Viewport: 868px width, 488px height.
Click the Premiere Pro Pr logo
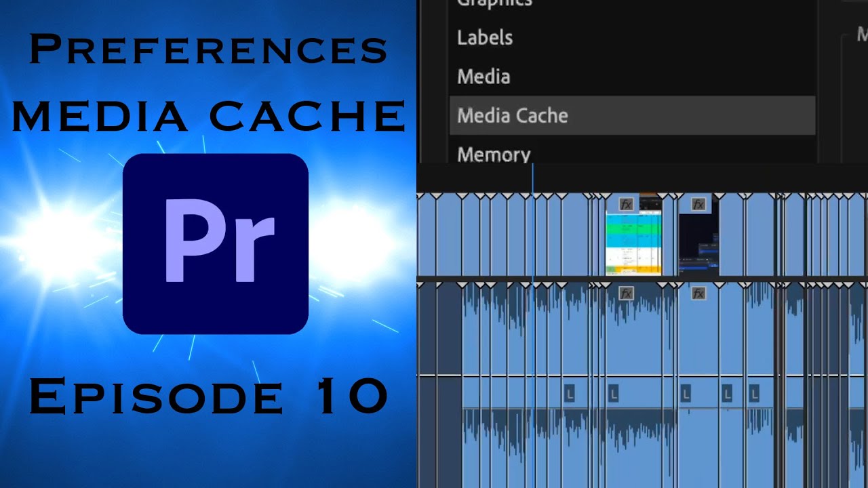[x=216, y=244]
